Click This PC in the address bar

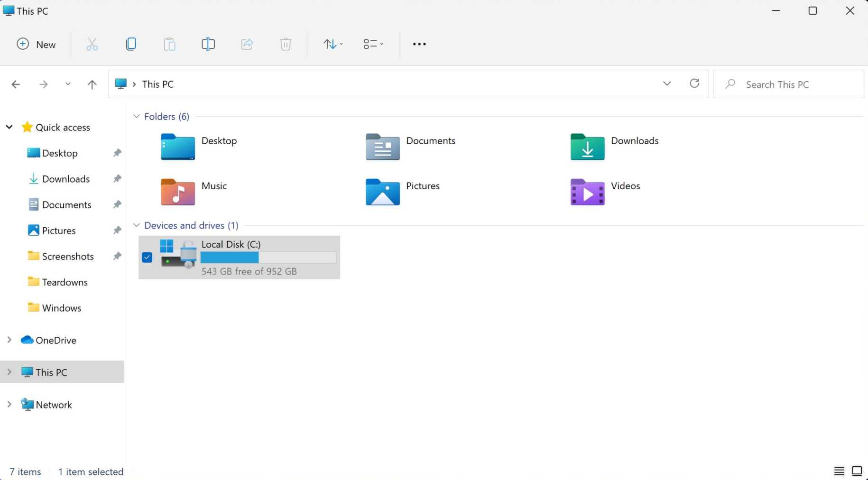(158, 84)
